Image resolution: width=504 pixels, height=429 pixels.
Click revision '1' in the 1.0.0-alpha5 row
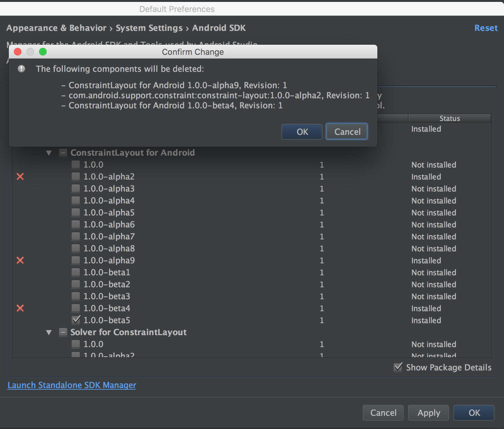[322, 213]
